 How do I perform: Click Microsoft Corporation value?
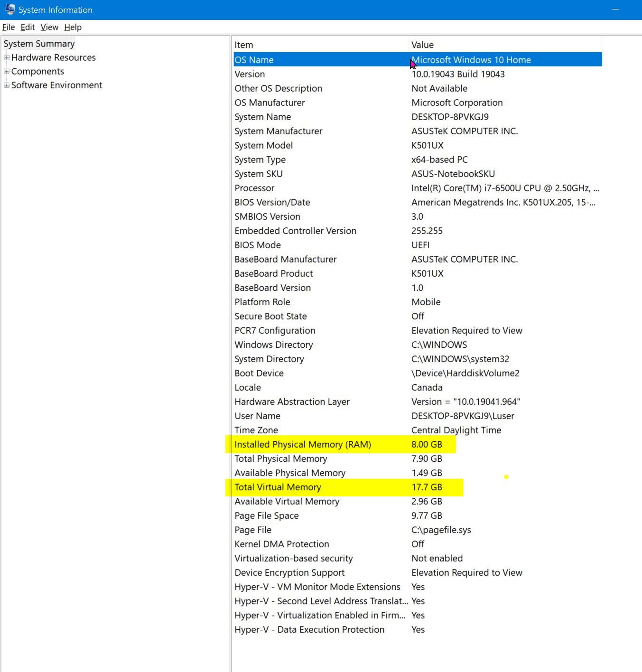click(x=457, y=103)
